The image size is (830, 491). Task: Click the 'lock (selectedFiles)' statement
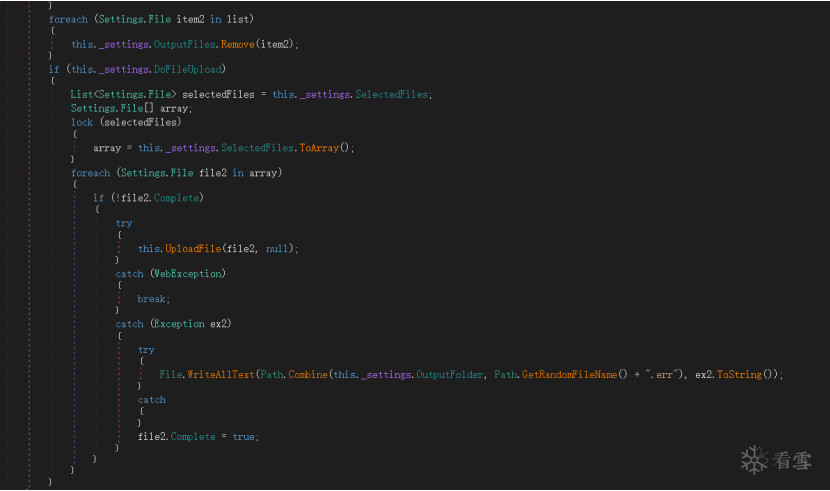(x=126, y=122)
